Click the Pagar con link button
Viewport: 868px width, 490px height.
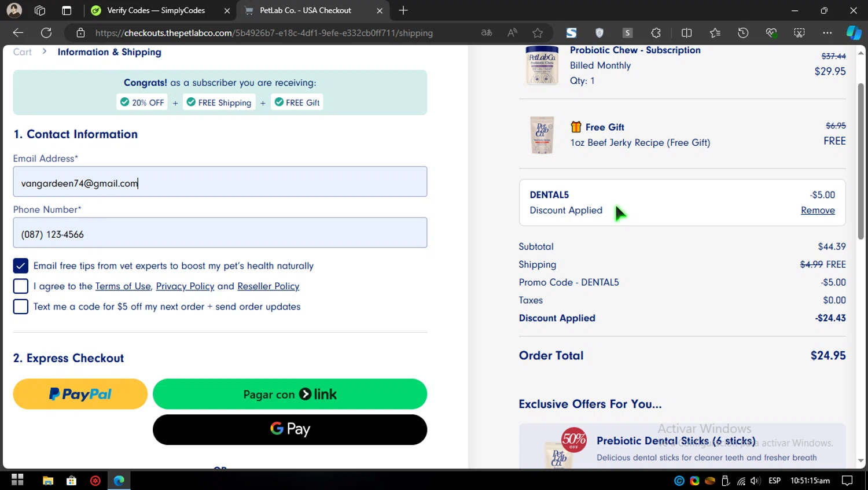(290, 394)
